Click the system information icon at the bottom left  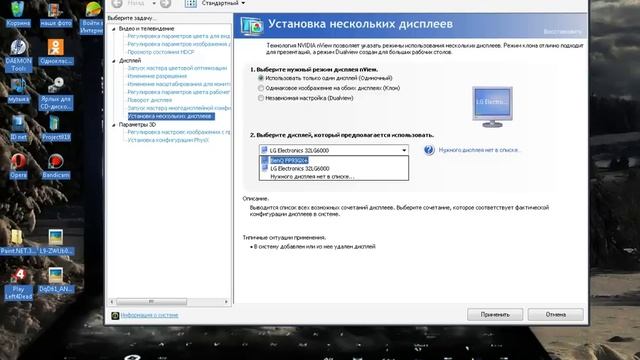tap(115, 315)
